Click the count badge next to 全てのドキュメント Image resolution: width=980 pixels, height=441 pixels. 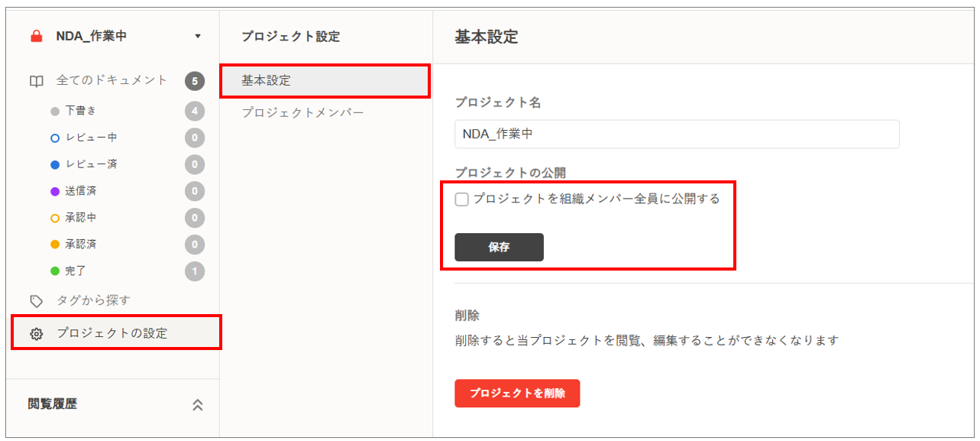195,80
